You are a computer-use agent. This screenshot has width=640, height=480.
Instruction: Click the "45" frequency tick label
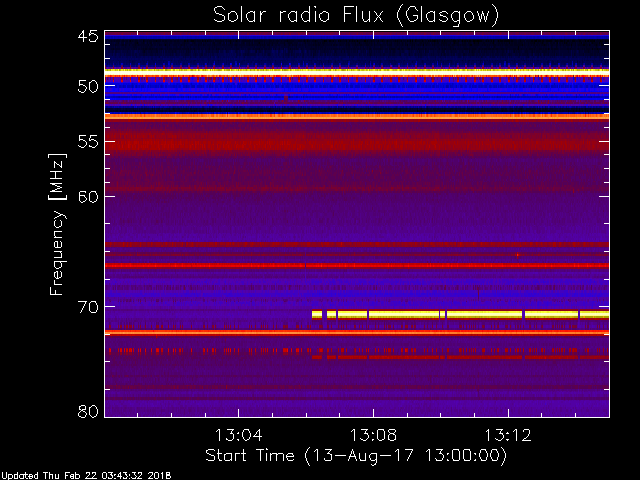(x=88, y=36)
